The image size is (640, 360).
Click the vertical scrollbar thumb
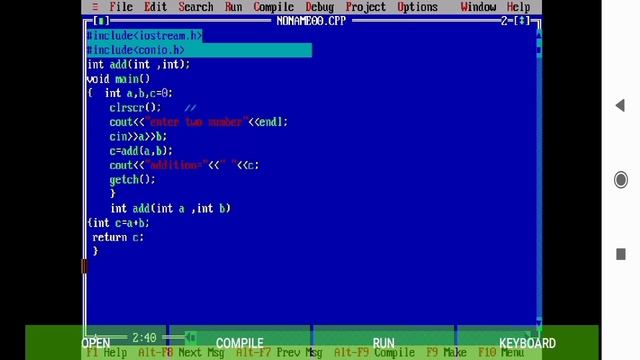tap(539, 50)
